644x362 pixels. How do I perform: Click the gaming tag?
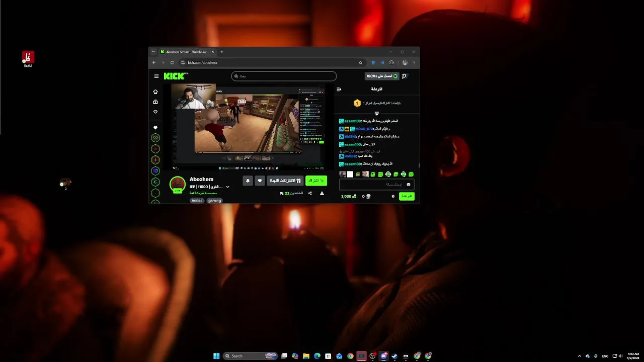click(215, 201)
